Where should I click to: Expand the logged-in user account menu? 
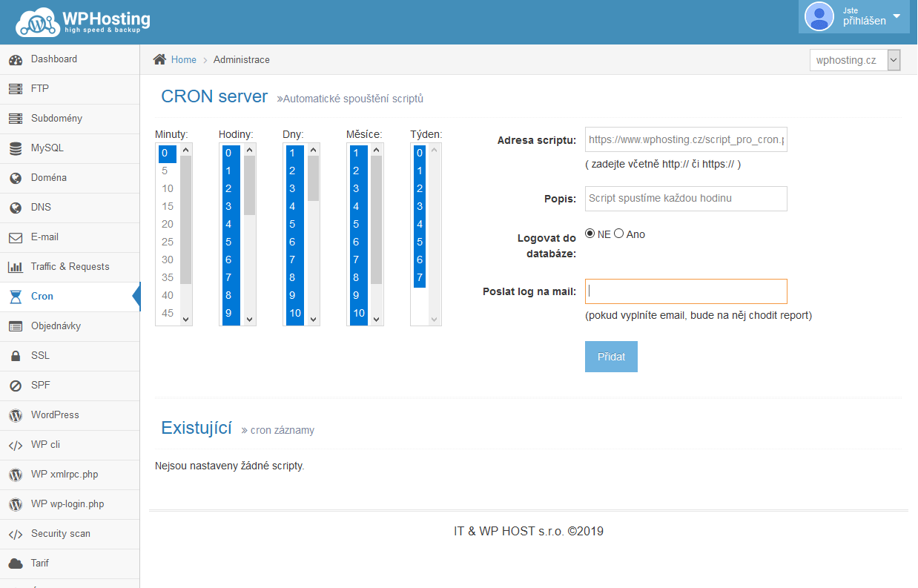point(853,16)
